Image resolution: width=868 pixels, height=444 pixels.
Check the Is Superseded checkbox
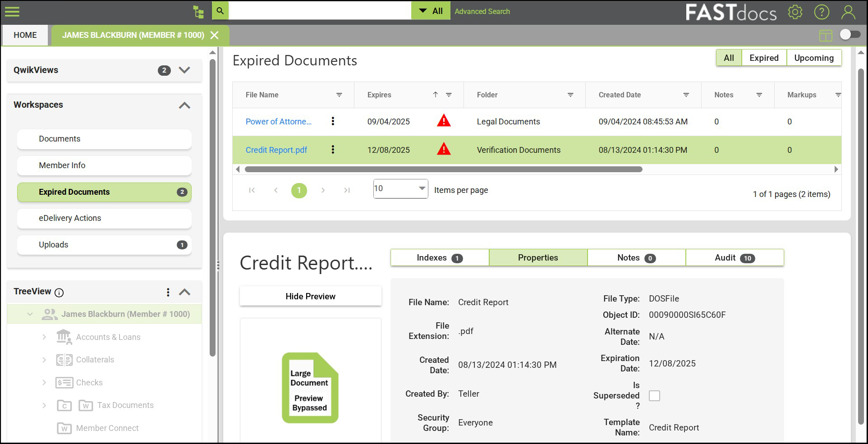pyautogui.click(x=654, y=396)
